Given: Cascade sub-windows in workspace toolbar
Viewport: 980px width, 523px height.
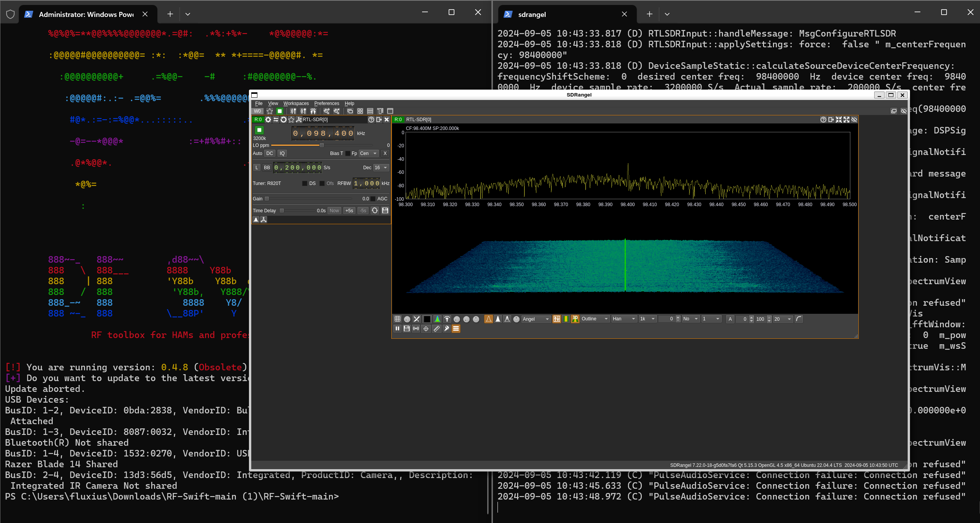Looking at the screenshot, I should 350,111.
